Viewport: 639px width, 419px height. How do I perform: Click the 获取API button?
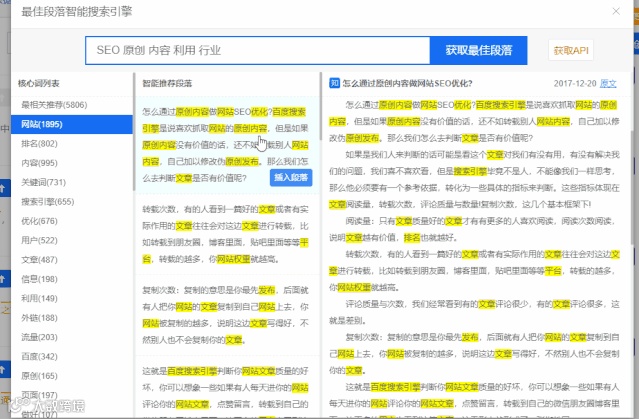[x=571, y=51]
